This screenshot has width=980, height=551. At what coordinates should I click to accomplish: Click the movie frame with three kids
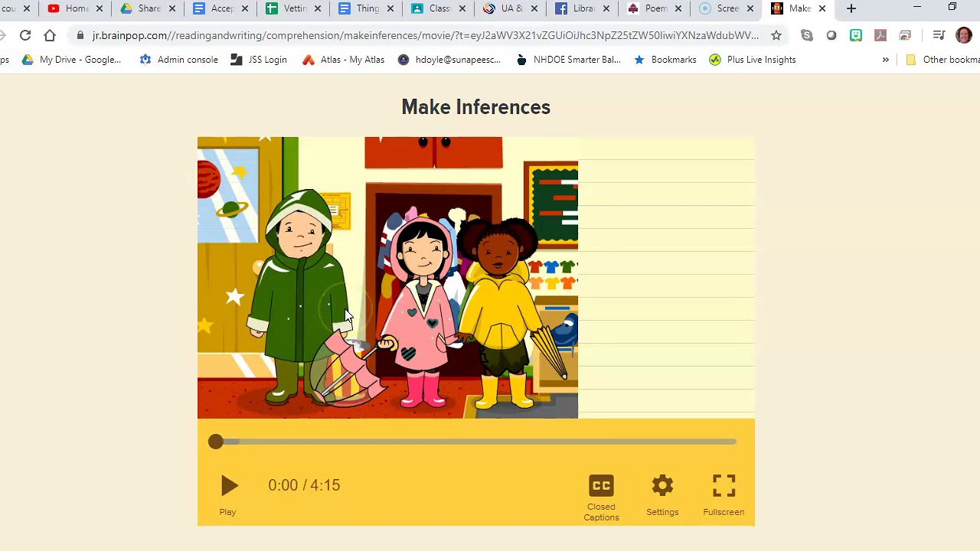387,278
